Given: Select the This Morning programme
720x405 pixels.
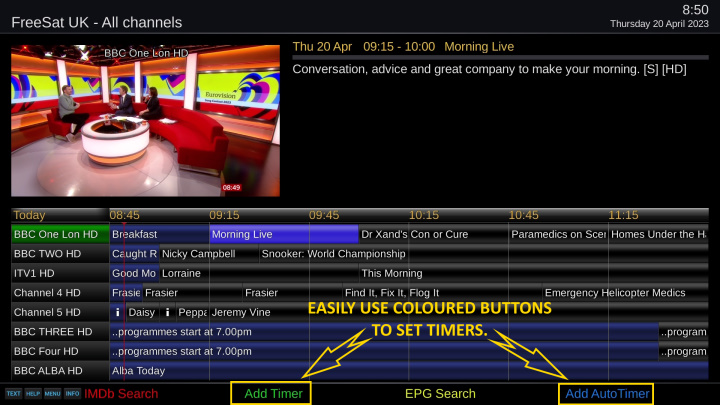Looking at the screenshot, I should [534, 273].
